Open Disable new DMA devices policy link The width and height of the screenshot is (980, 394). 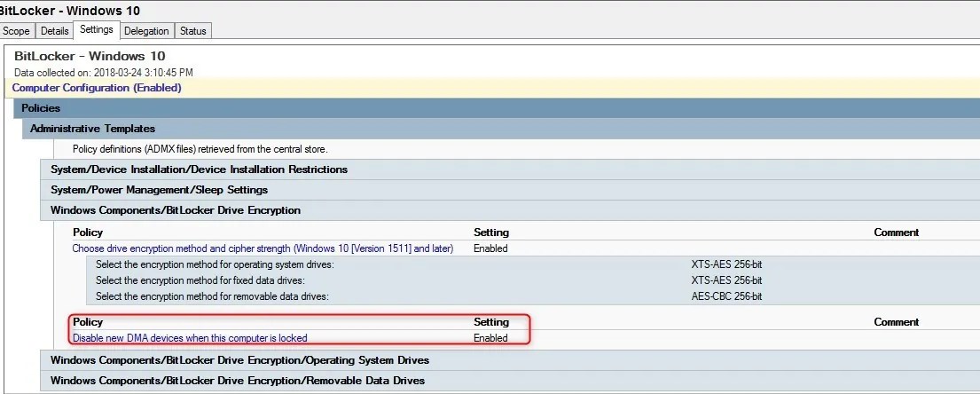(x=190, y=338)
